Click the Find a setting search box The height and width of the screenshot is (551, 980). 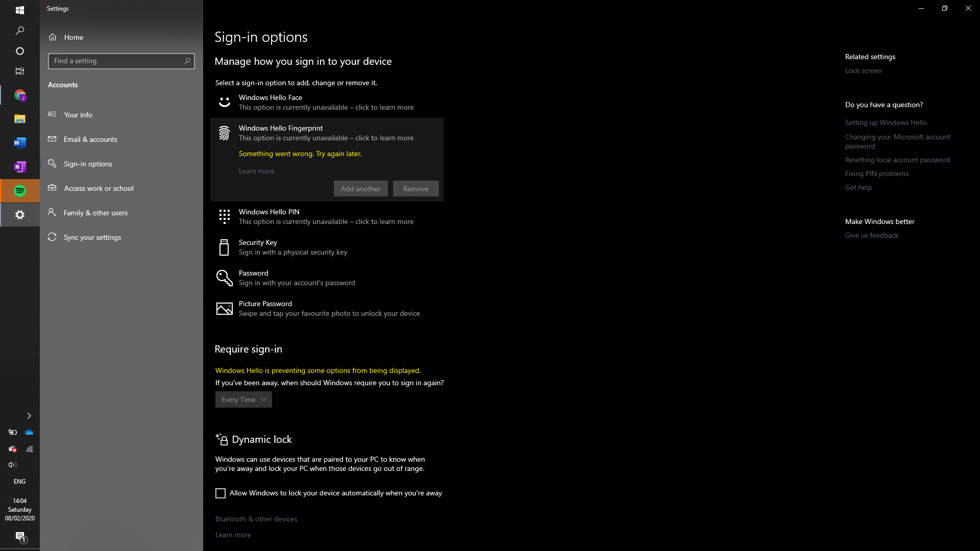[121, 61]
